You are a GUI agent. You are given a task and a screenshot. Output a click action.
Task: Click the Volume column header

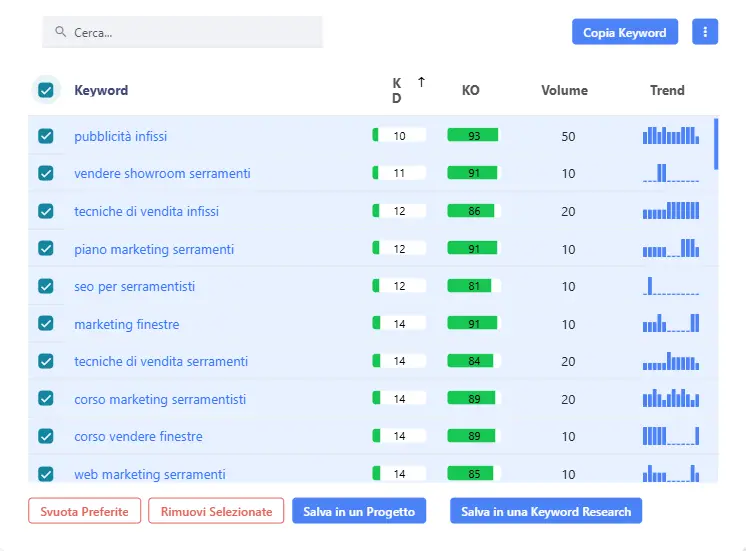coord(564,90)
